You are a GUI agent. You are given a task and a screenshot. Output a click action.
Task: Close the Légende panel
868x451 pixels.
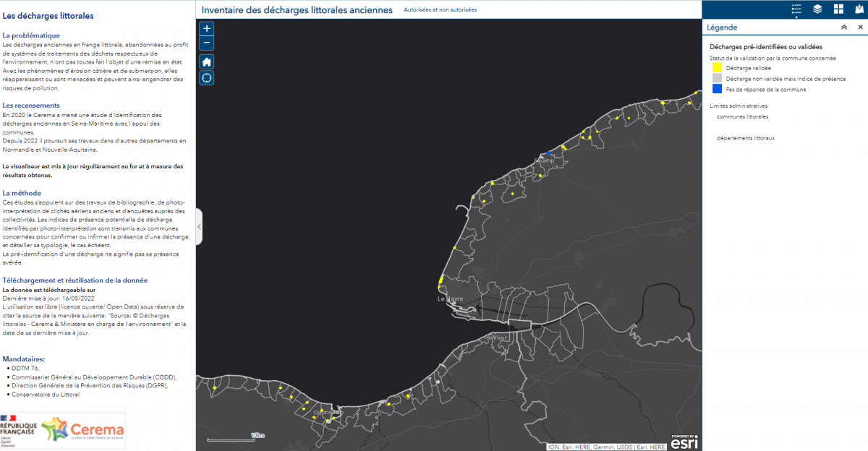pyautogui.click(x=860, y=27)
